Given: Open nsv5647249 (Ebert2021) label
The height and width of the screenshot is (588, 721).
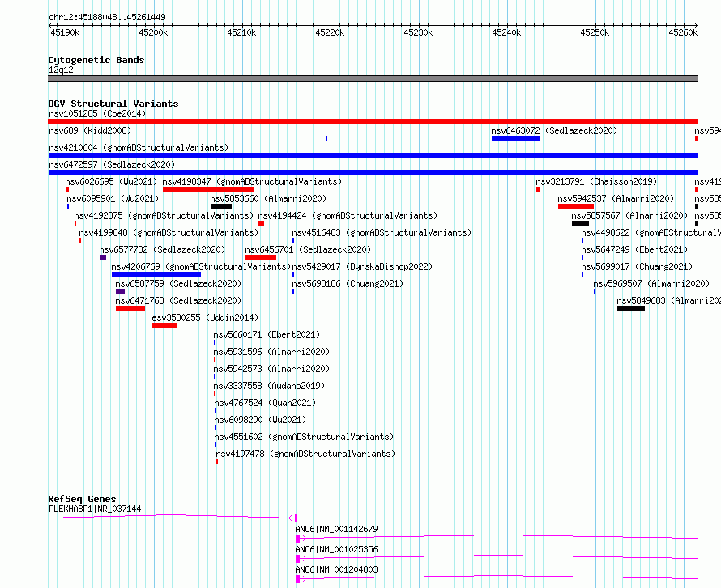Looking at the screenshot, I should click(x=634, y=249).
